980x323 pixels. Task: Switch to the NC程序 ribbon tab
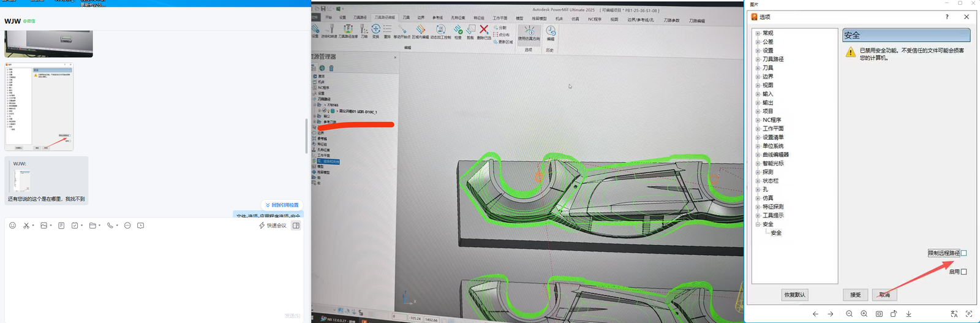click(595, 19)
